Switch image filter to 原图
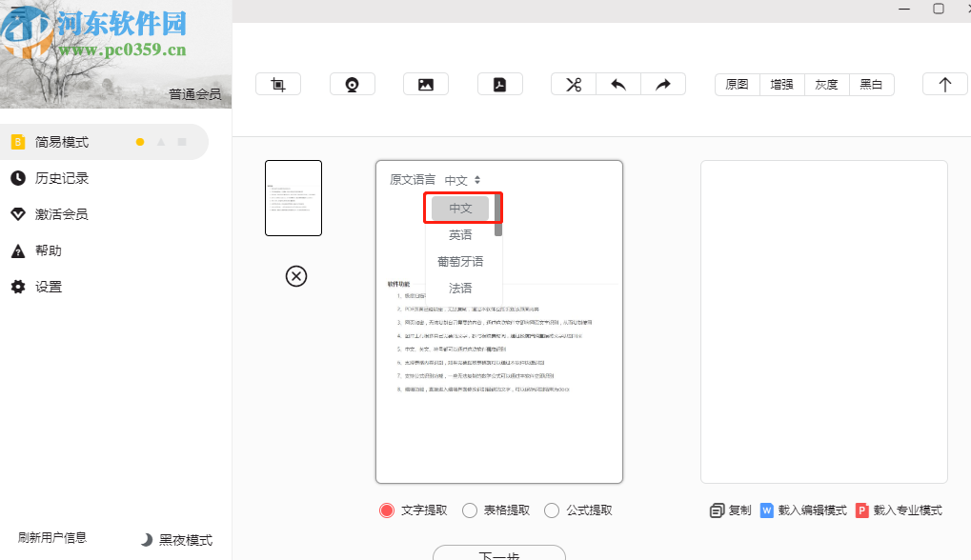Screen dimensions: 971x560 (x=737, y=84)
